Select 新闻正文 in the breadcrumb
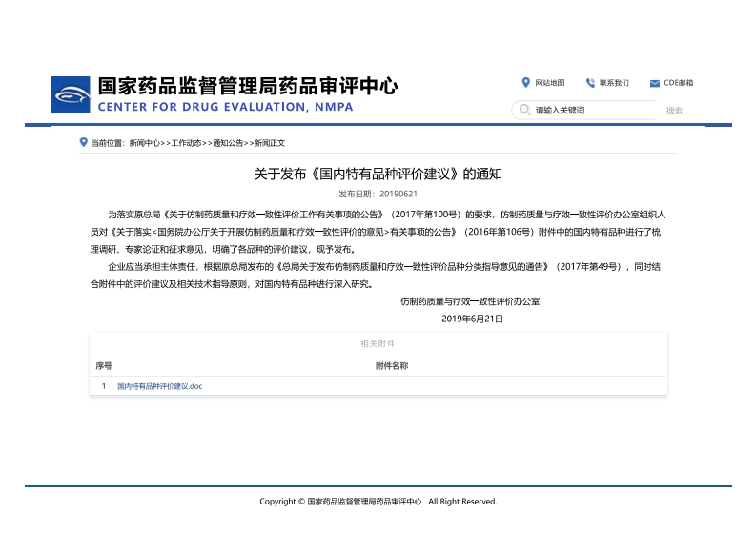The width and height of the screenshot is (756, 535). (269, 143)
